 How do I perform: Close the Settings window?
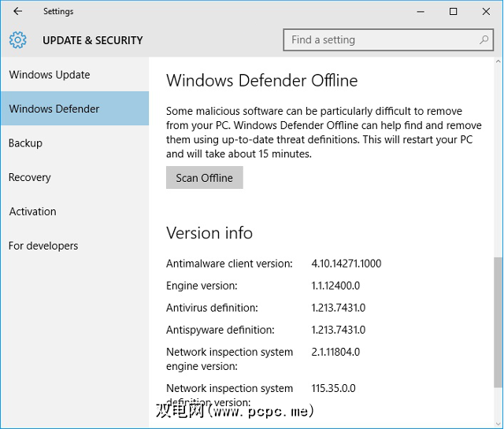pos(486,12)
